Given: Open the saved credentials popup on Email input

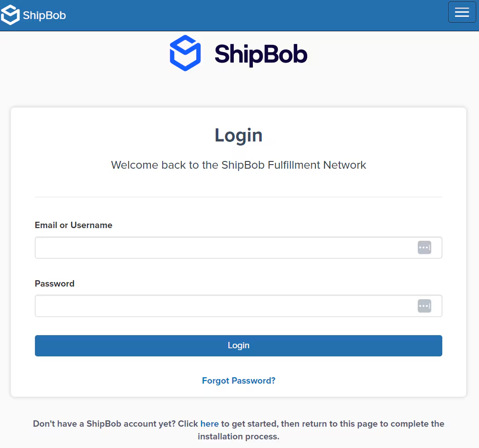Looking at the screenshot, I should (x=424, y=248).
